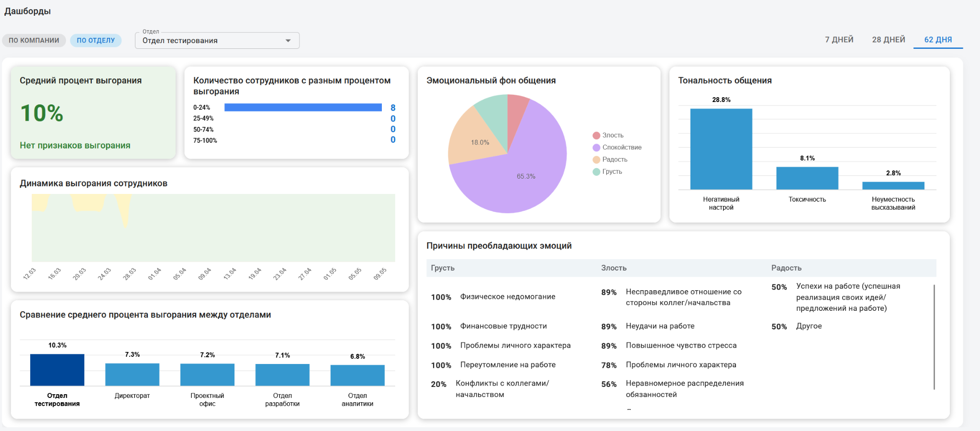
Task: Switch to the 28 ДНЕЙ tab
Action: [888, 40]
